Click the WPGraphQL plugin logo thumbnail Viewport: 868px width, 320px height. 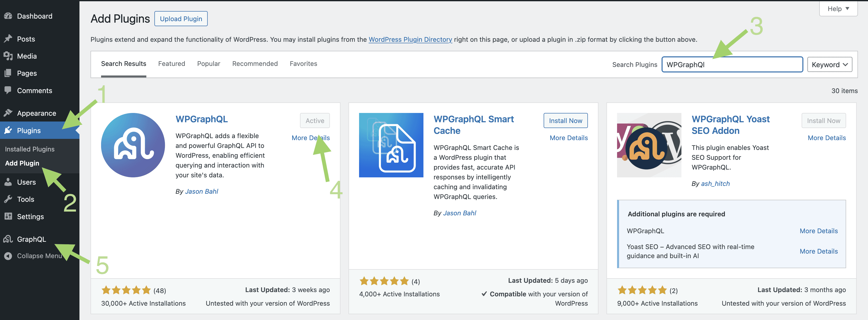[133, 145]
